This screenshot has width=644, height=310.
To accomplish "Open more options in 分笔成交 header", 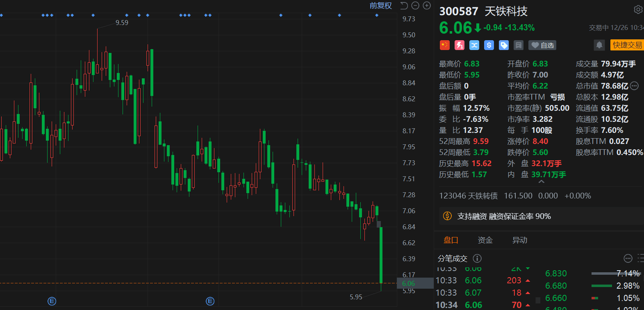I will [628, 258].
